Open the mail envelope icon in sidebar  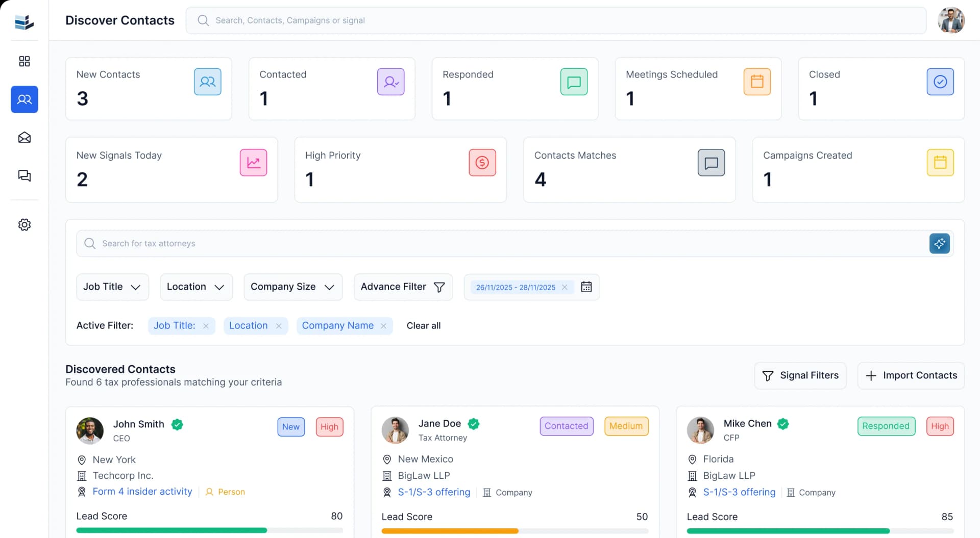24,138
